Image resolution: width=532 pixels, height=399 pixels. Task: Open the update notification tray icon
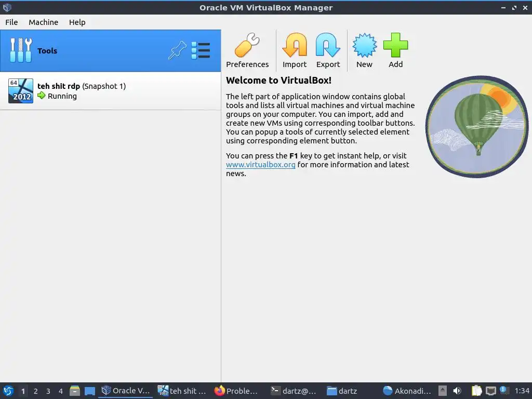[503, 390]
